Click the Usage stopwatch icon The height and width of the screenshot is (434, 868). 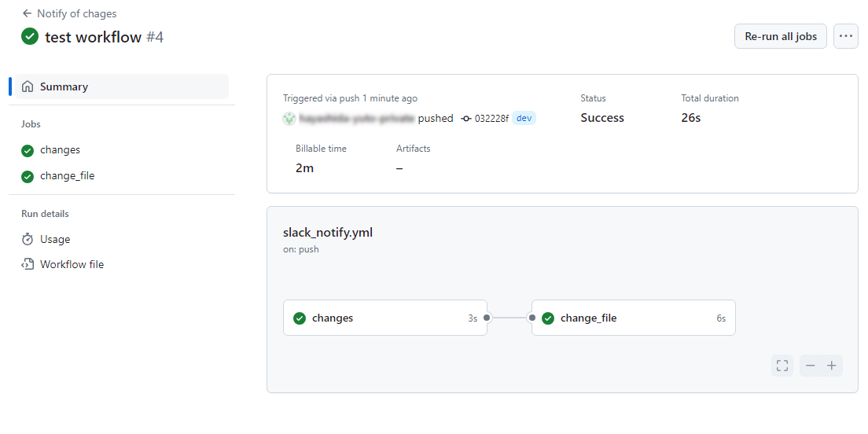(28, 239)
